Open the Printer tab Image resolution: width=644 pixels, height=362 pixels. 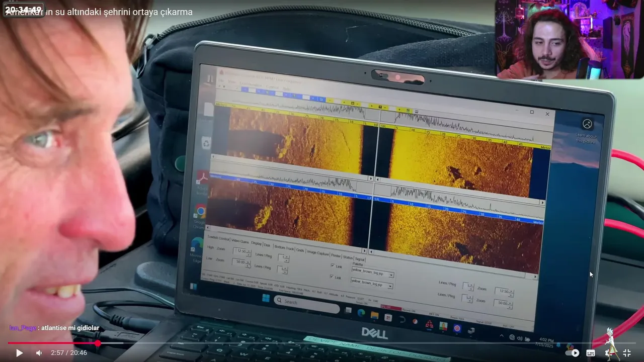pos(336,255)
